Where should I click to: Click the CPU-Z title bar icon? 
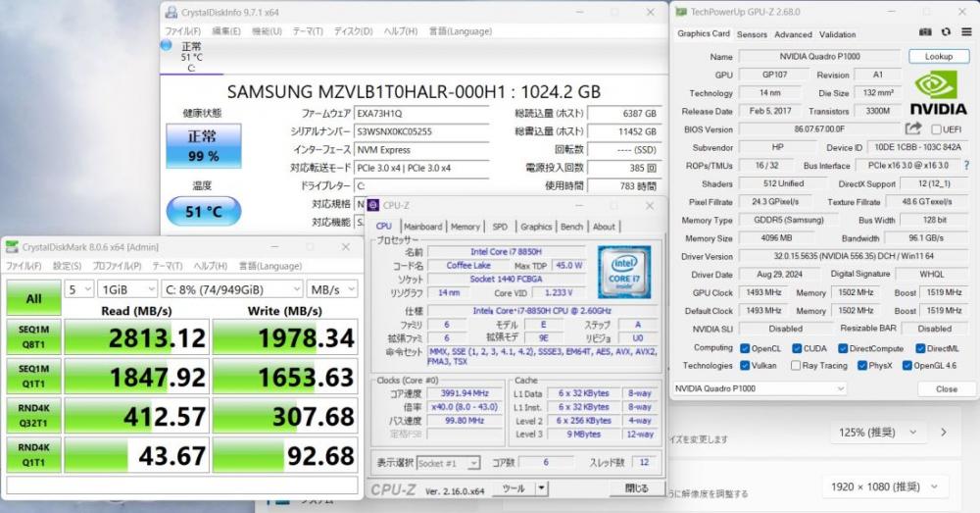373,205
